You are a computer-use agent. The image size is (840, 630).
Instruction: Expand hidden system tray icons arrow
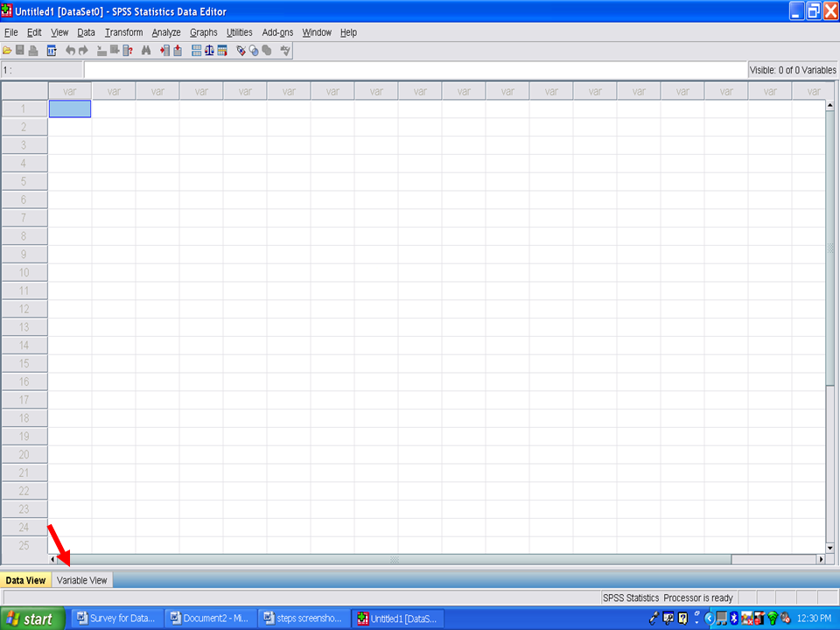[x=710, y=619]
